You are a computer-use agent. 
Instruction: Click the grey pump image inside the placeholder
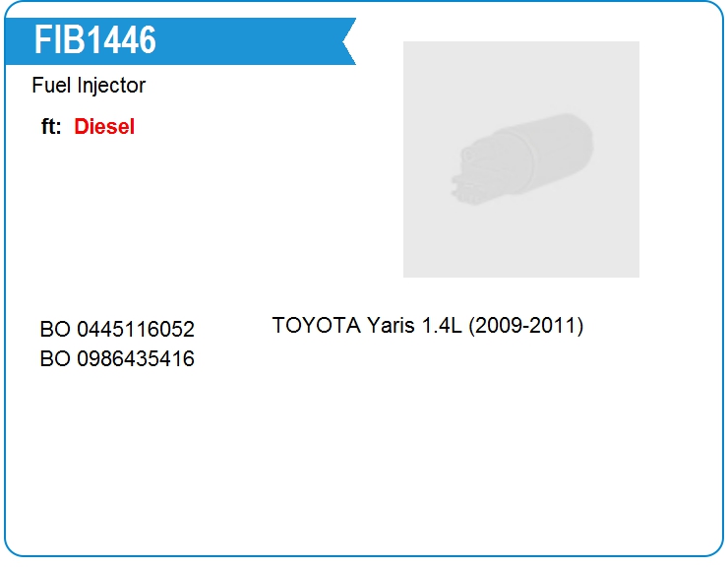(x=521, y=158)
